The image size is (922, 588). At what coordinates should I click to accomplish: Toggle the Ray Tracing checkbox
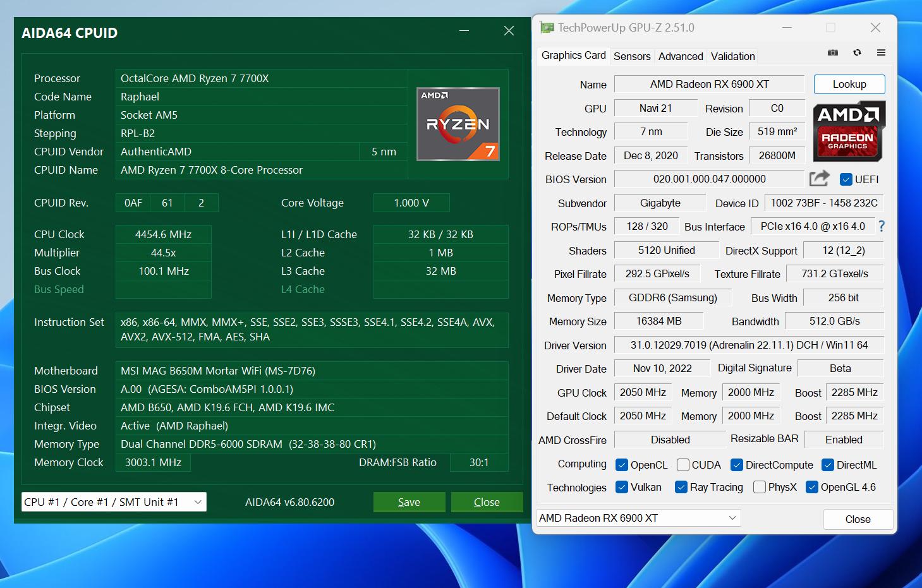point(681,487)
